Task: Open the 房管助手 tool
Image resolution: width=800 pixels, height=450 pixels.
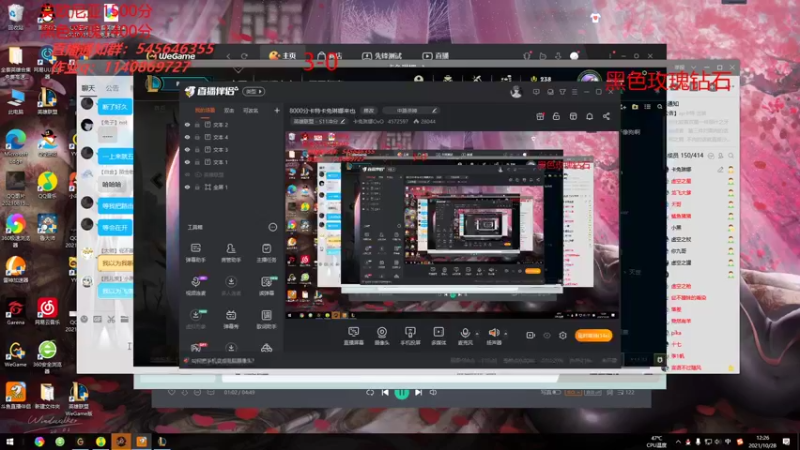Action: click(231, 252)
